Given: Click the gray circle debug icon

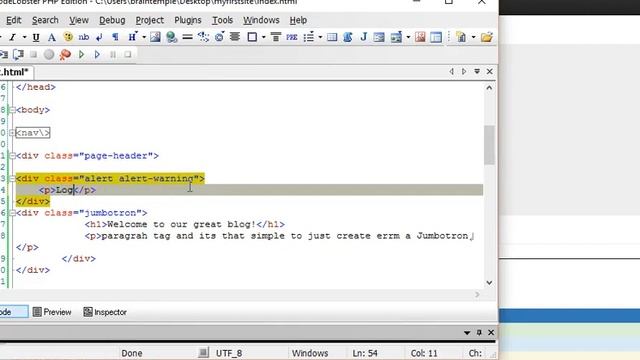Looking at the screenshot, I should pyautogui.click(x=49, y=54).
